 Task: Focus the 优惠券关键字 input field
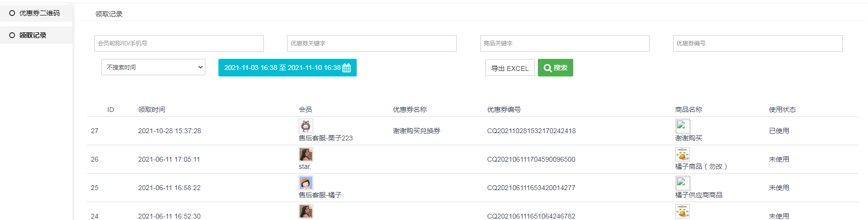(x=372, y=43)
